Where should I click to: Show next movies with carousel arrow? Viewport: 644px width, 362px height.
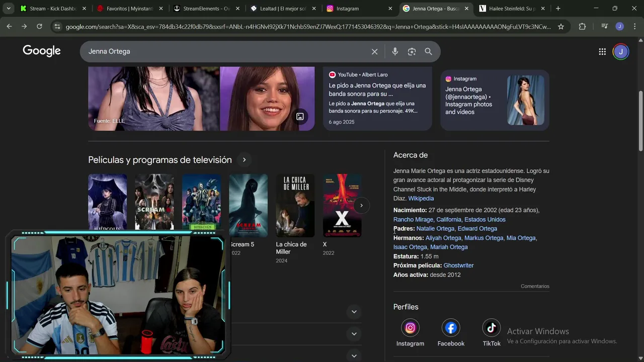[x=361, y=205]
